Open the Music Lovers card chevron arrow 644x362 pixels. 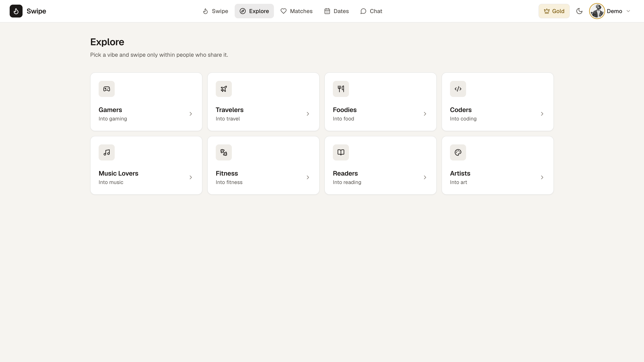pyautogui.click(x=191, y=177)
